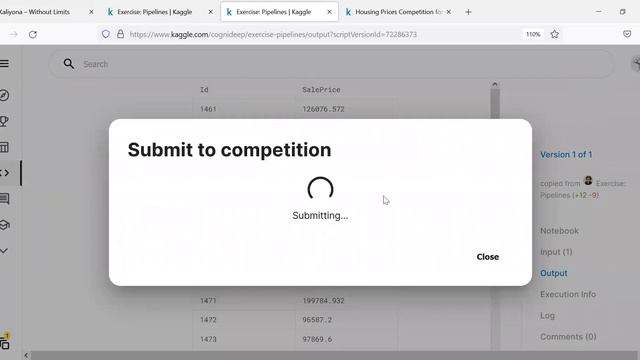Click Close button in submit dialog
The height and width of the screenshot is (360, 640).
coord(487,257)
